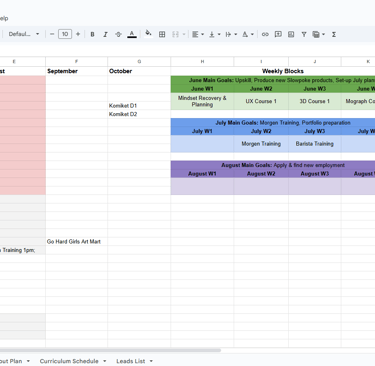Select the Morgen Training cell

click(261, 144)
